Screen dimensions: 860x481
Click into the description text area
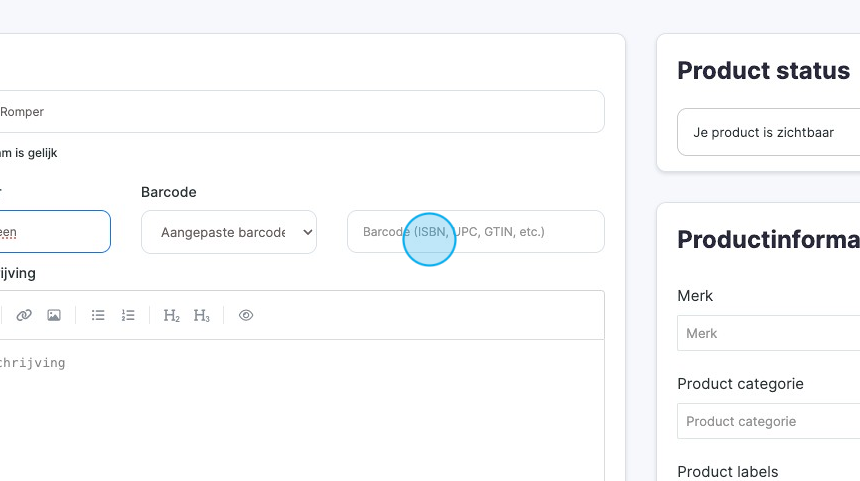pos(300,410)
